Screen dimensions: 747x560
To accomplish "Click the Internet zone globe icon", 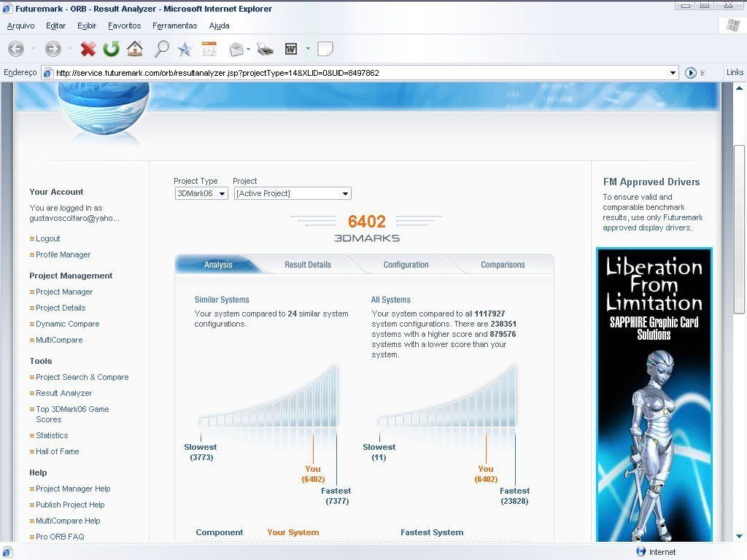I will [x=640, y=551].
